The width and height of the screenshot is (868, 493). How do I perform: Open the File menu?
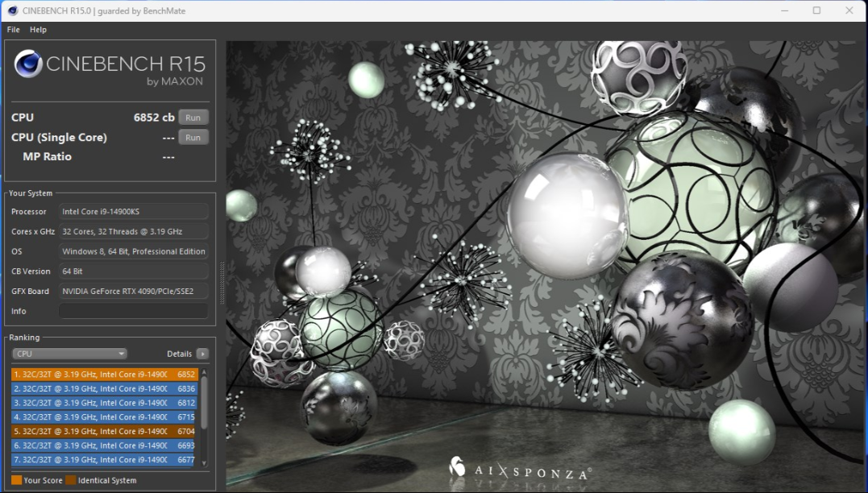(x=13, y=29)
